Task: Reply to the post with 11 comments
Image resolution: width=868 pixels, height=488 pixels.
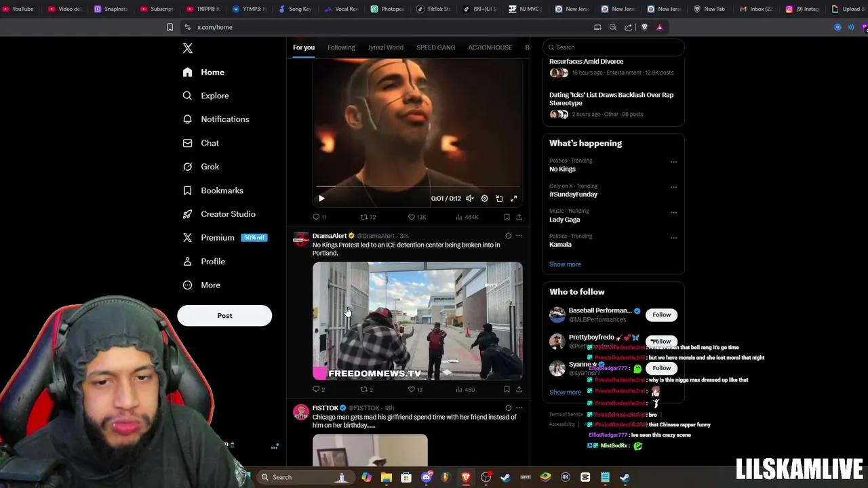Action: [x=319, y=217]
